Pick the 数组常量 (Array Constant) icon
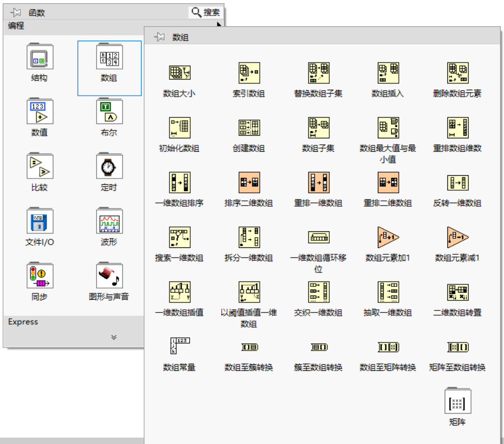 coord(180,346)
